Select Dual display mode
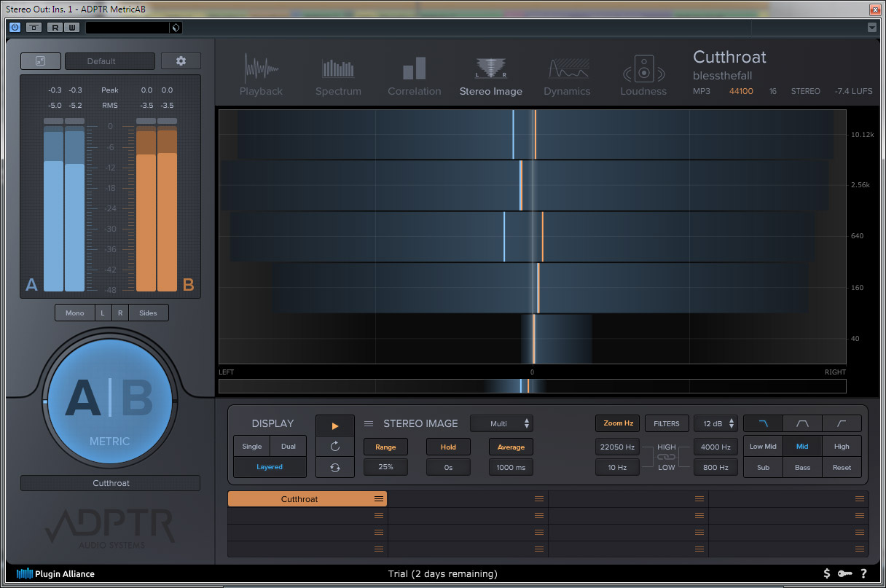 click(x=289, y=446)
